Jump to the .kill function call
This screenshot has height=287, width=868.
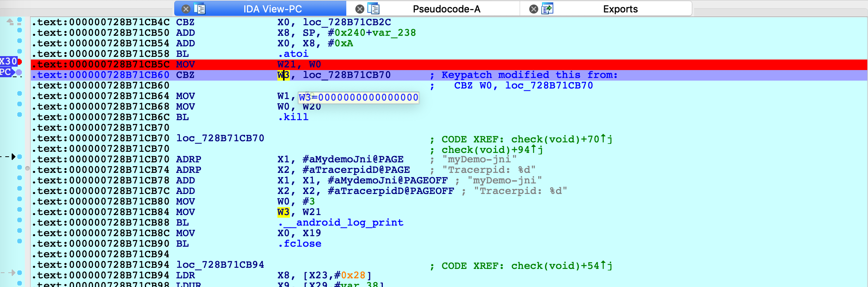pyautogui.click(x=293, y=117)
